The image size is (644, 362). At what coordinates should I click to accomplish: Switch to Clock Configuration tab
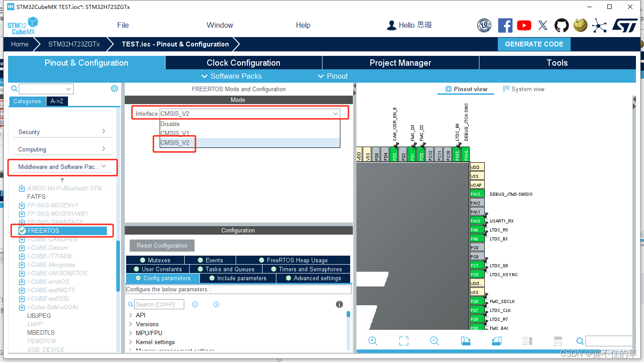243,63
